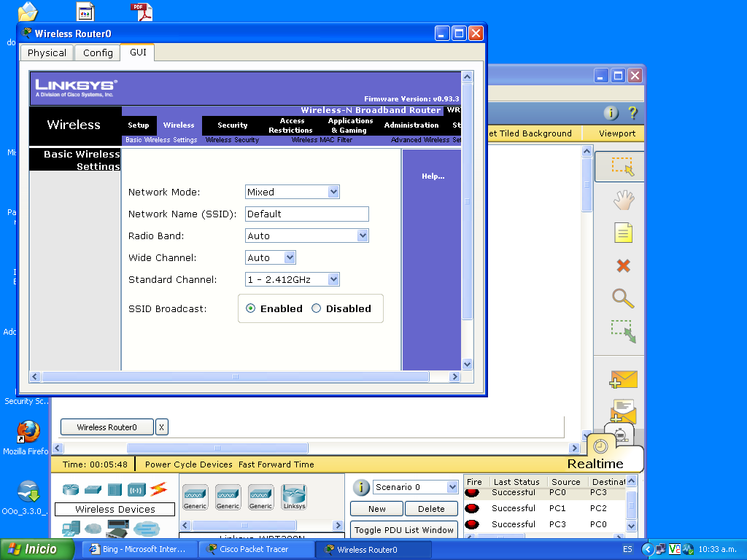Screen dimensions: 747x560
Task: Close the Wireless Router0 workspace tab with X
Action: tap(161, 427)
